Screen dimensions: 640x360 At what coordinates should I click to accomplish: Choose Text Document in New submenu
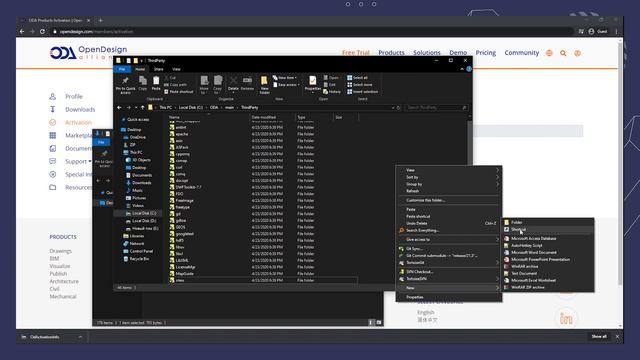pyautogui.click(x=548, y=273)
